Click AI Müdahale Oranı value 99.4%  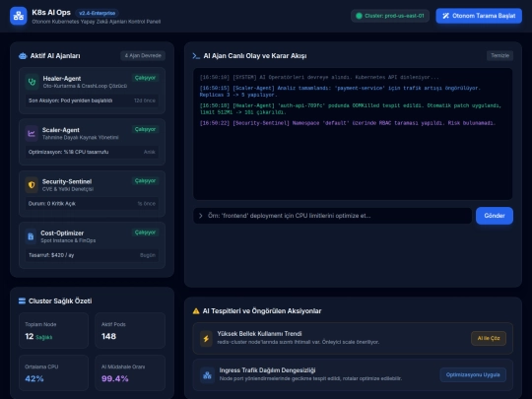[x=114, y=379]
